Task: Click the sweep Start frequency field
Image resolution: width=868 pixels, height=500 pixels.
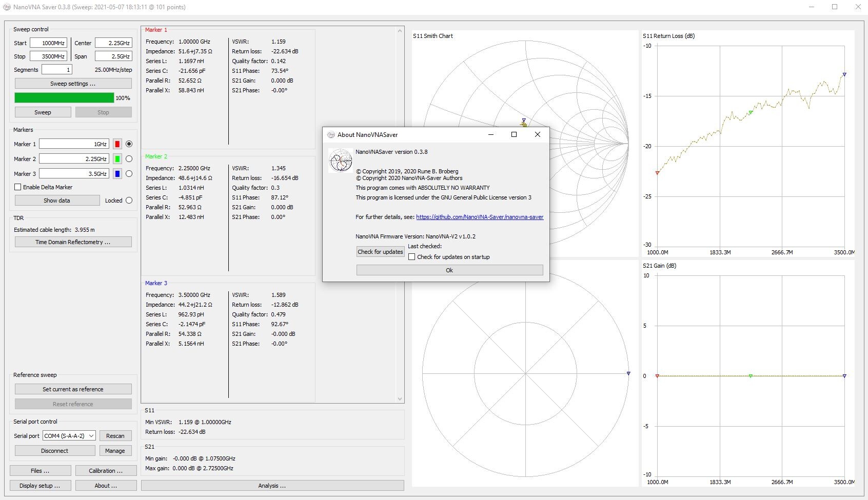Action: (48, 43)
